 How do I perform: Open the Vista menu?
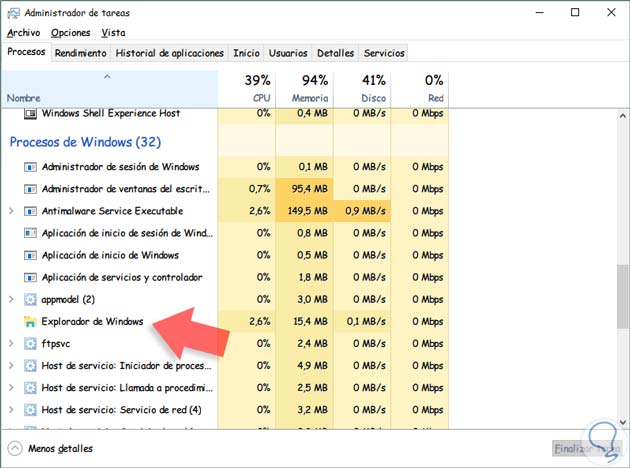(x=113, y=33)
